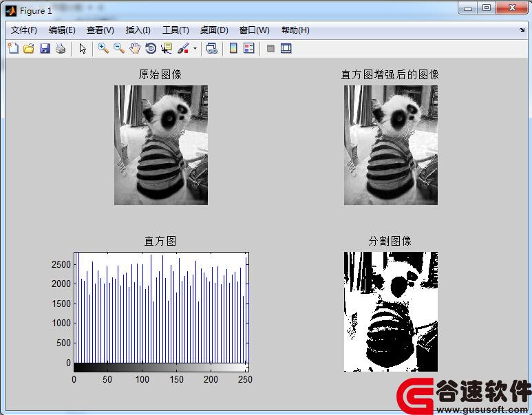Click the Open File folder icon
This screenshot has width=532, height=415.
[x=29, y=48]
